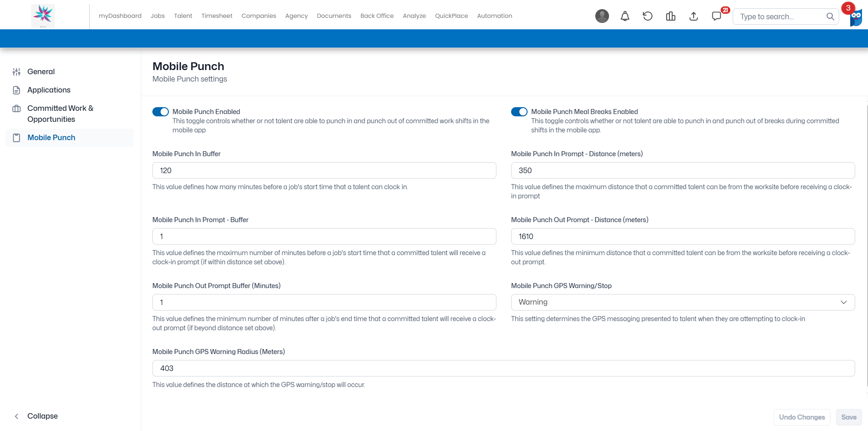
Task: Click the Save button
Action: (849, 417)
